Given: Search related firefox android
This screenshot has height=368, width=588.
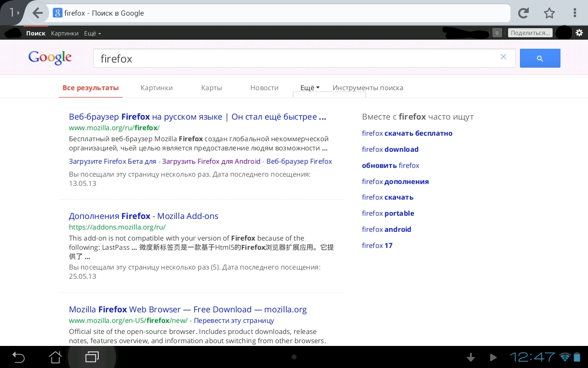Looking at the screenshot, I should click(386, 230).
